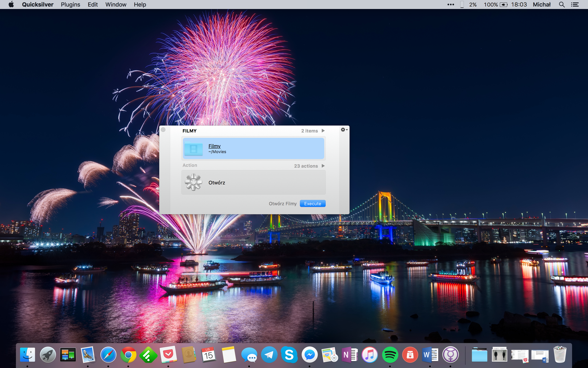Open the gear settings dropdown in Quicksilver
This screenshot has width=588, height=368.
tap(344, 130)
